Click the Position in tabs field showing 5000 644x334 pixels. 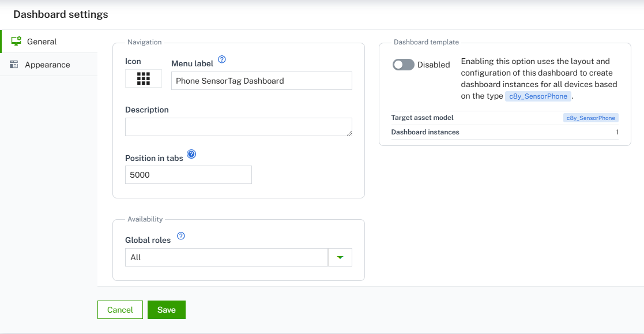click(x=188, y=174)
